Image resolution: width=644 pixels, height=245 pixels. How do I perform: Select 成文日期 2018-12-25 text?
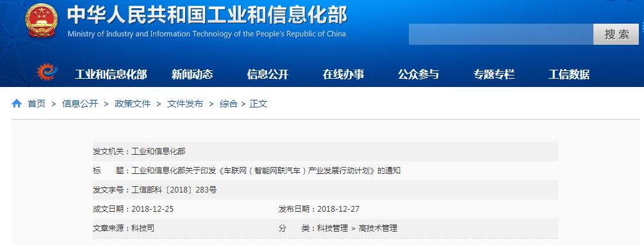pos(133,209)
